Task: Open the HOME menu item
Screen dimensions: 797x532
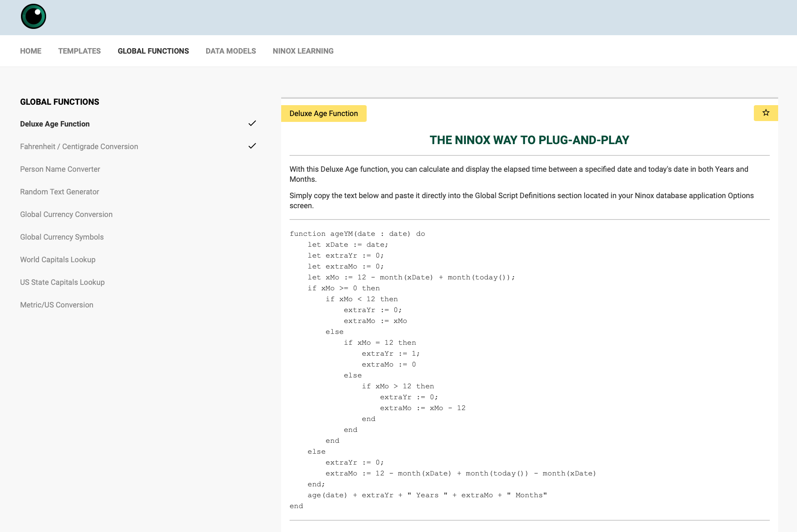Action: 31,51
